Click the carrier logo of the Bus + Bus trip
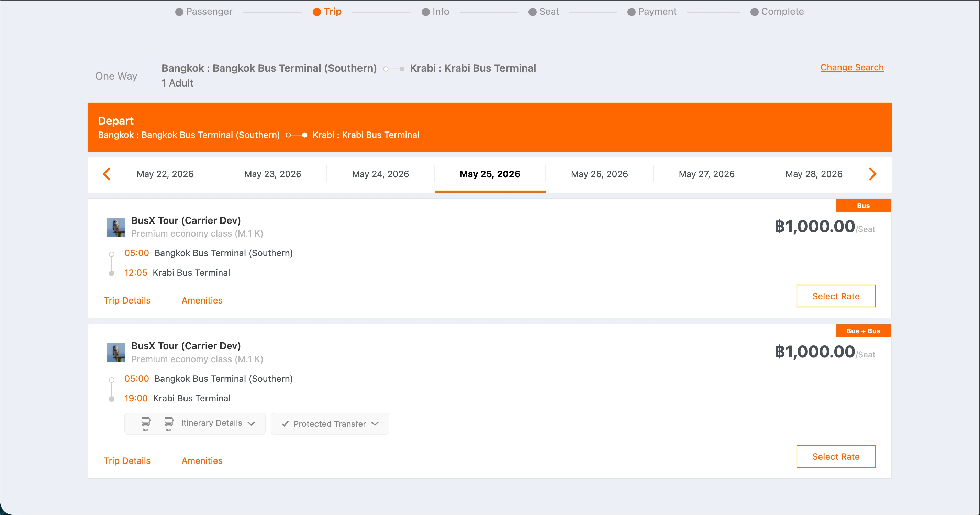The width and height of the screenshot is (980, 515). pyautogui.click(x=116, y=353)
